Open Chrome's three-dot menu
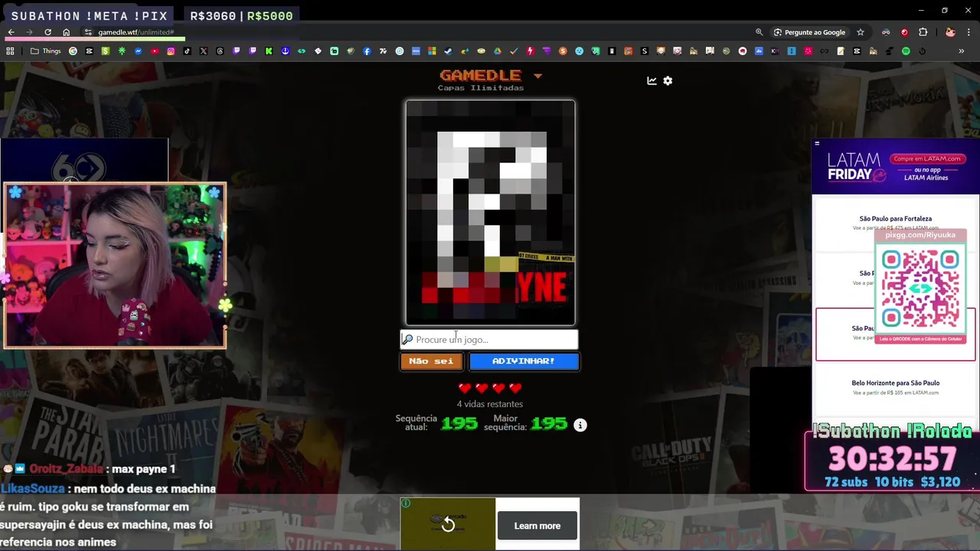The image size is (980, 551). click(969, 32)
